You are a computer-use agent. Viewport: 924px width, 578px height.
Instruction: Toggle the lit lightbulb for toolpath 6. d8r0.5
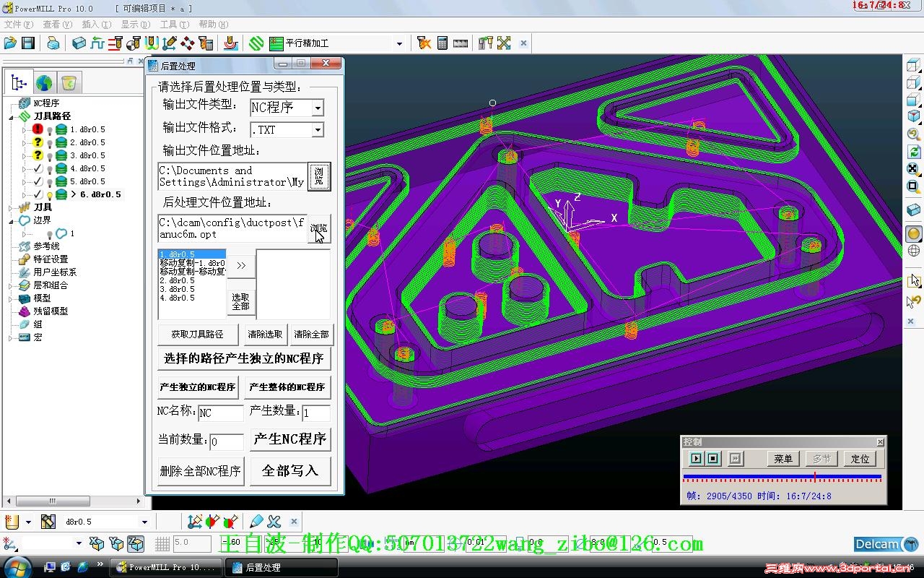49,195
